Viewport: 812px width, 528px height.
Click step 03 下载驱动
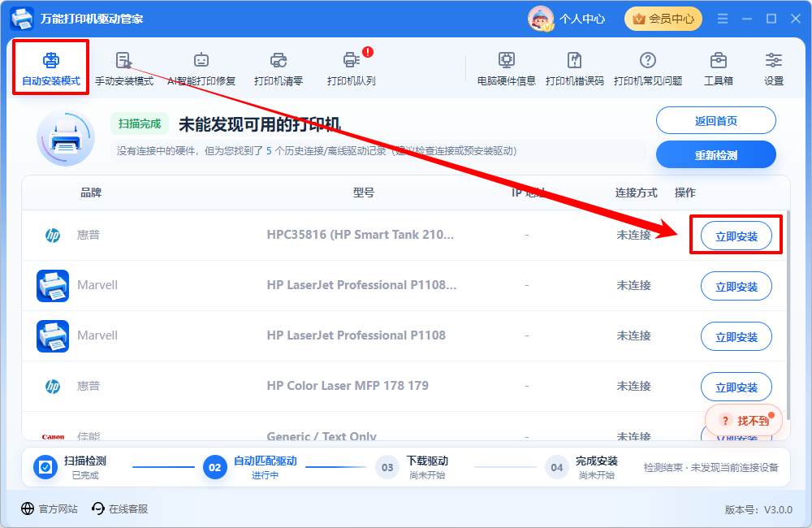pyautogui.click(x=412, y=467)
